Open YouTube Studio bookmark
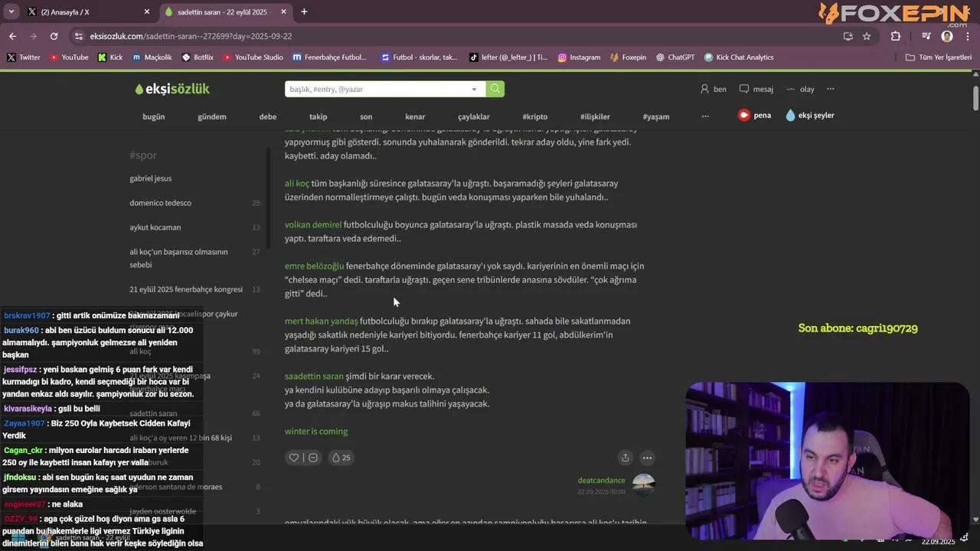This screenshot has width=980, height=551. pos(253,57)
